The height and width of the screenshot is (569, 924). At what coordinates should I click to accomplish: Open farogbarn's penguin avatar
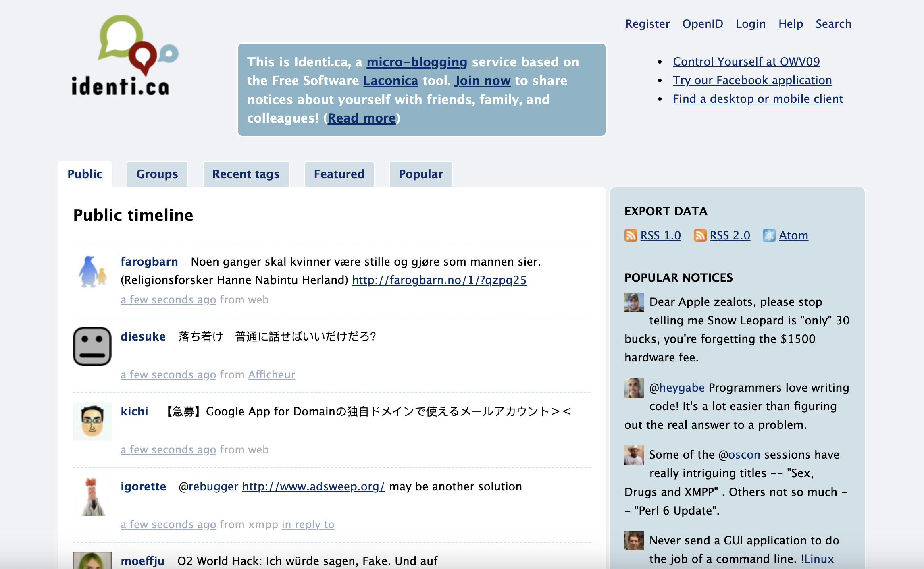tap(92, 272)
